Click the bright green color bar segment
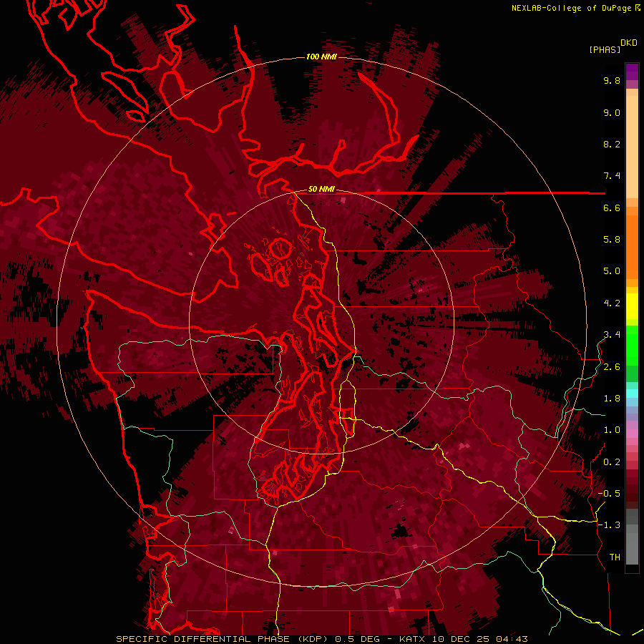Viewport: 644px width, 644px height. 632,345
